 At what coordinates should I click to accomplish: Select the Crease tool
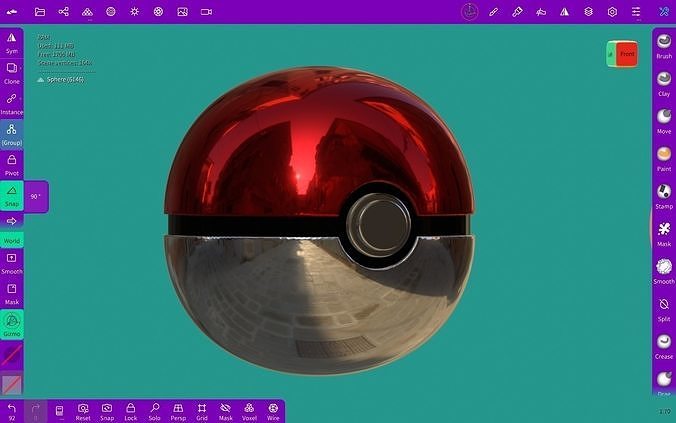(x=664, y=347)
